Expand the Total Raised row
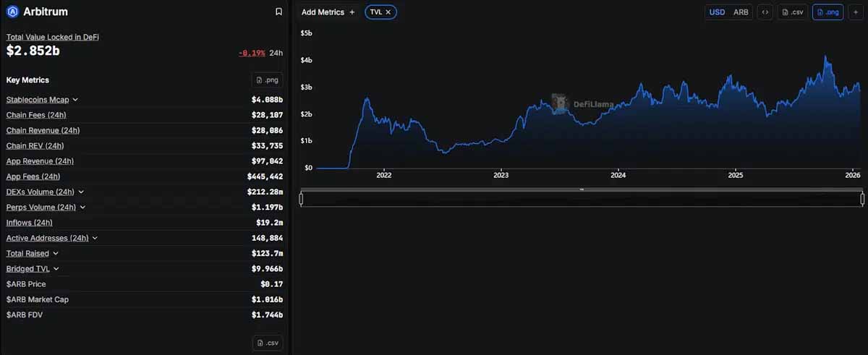This screenshot has width=868, height=355. coord(56,254)
